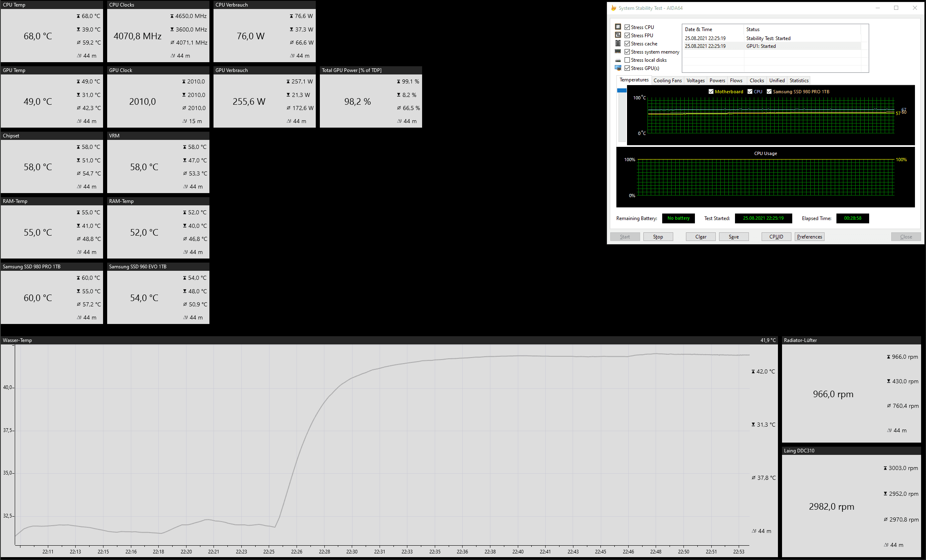Click the Wasser-Temp current value 41,9 °C

pyautogui.click(x=768, y=340)
